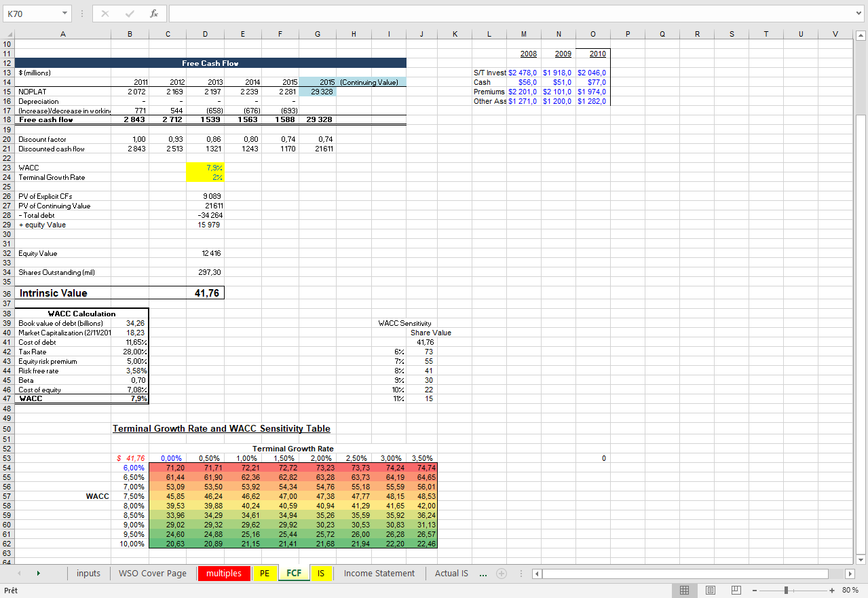Click inside the formula bar
868x598 pixels.
coord(407,13)
